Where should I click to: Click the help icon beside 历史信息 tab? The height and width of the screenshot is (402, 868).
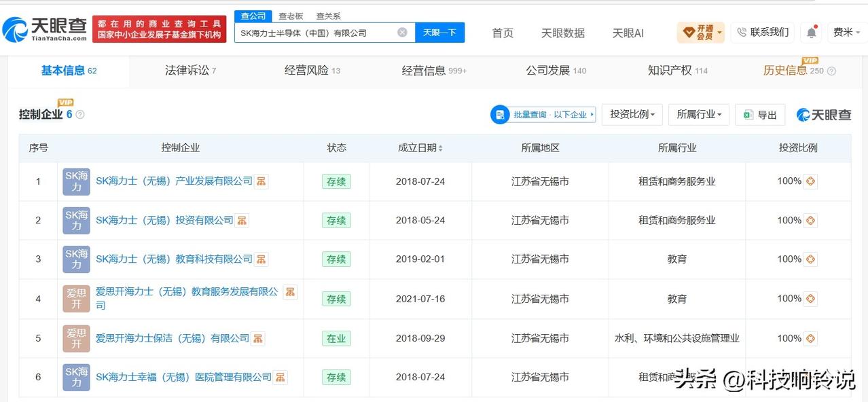(831, 71)
